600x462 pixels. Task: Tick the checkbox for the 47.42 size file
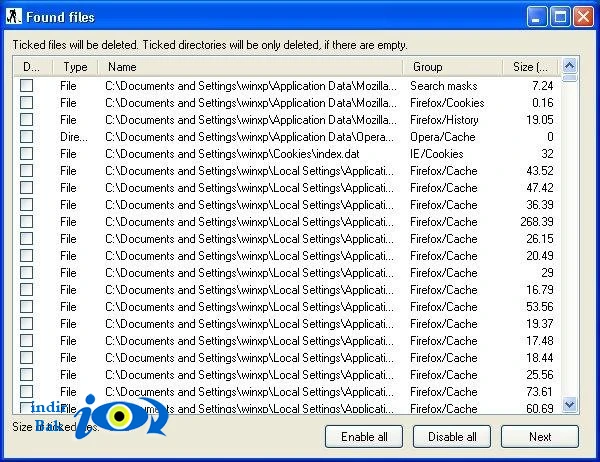coord(26,188)
